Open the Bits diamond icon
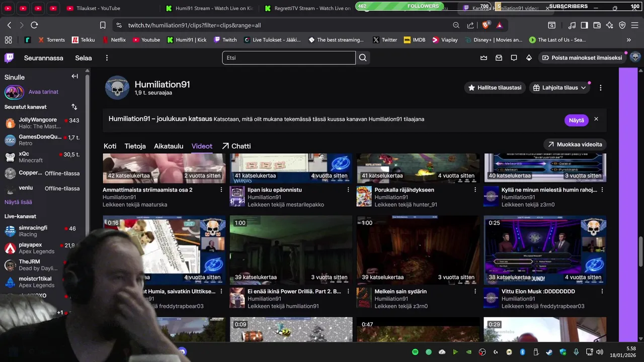644x362 pixels. (x=529, y=58)
